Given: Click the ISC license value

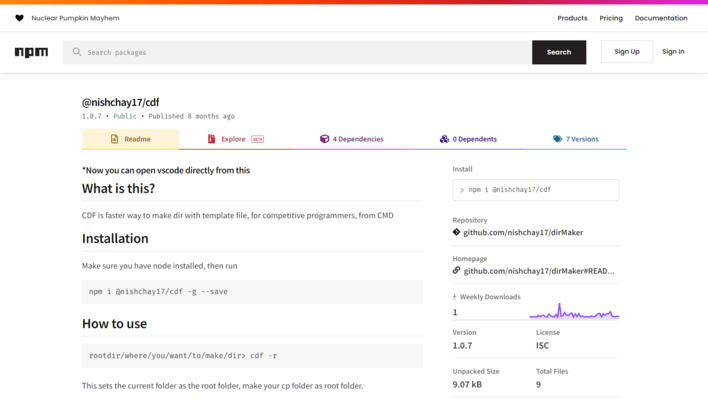Looking at the screenshot, I should [542, 346].
